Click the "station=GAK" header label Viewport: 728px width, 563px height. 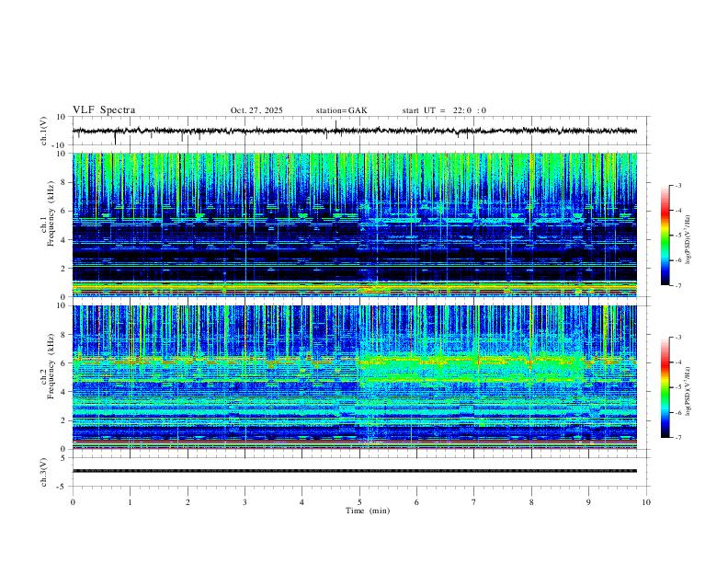point(341,110)
